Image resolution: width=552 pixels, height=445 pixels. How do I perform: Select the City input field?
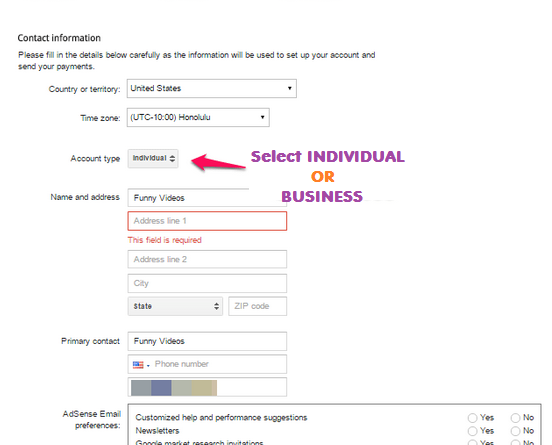coord(207,283)
